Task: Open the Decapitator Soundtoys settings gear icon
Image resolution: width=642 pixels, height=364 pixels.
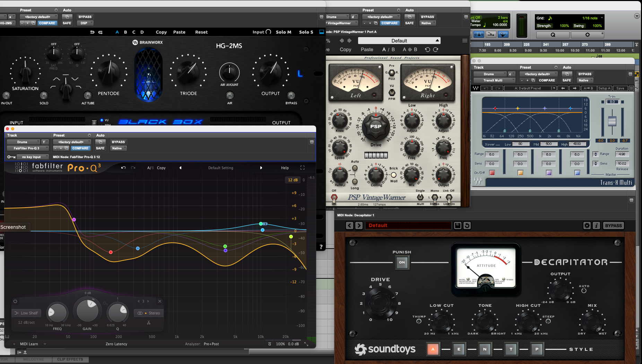Action: [587, 225]
